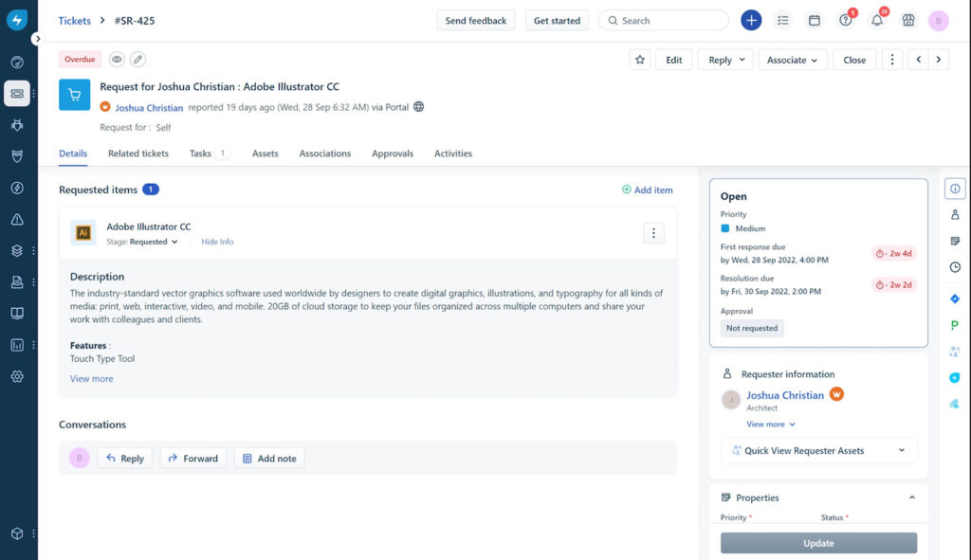Screen dimensions: 971x560
Task: Open the Purchase orders stamp icon in the sidebar
Action: point(17,281)
